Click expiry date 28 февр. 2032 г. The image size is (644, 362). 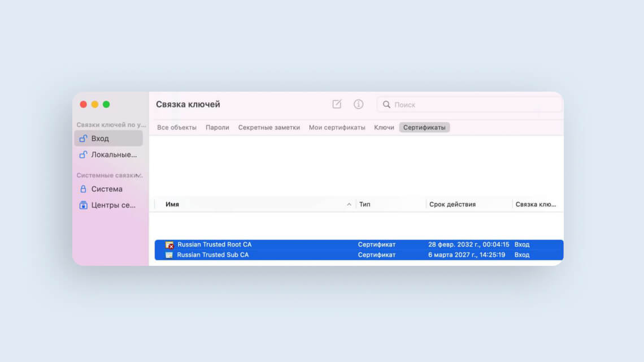click(469, 244)
